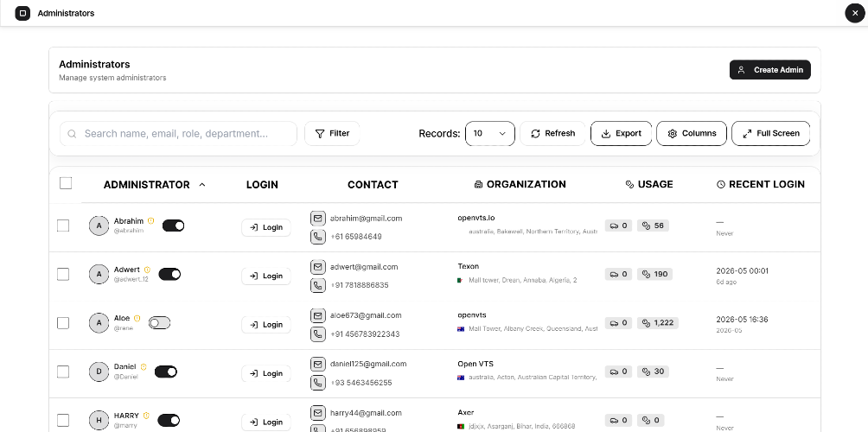Export the administrators table
Viewport: 868px width, 432px height.
tap(621, 133)
